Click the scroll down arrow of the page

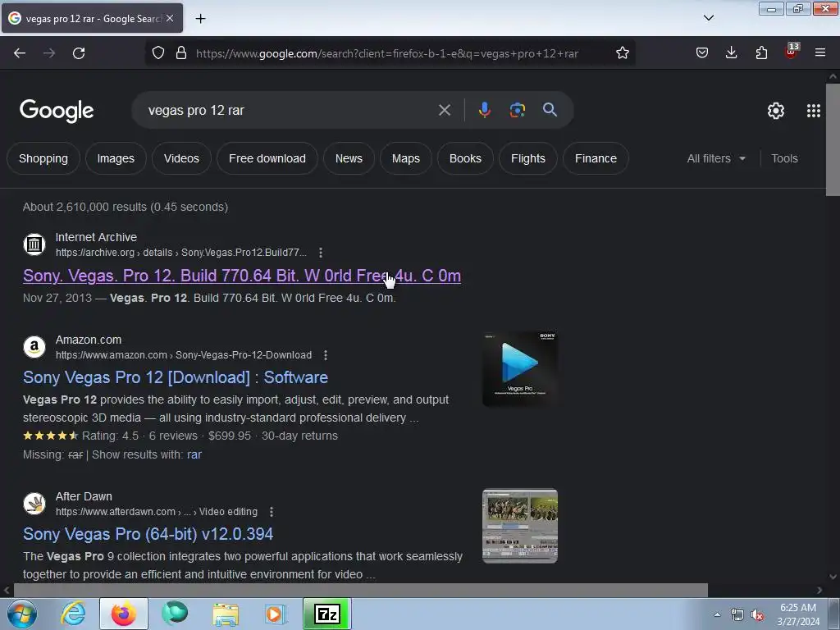tap(833, 577)
